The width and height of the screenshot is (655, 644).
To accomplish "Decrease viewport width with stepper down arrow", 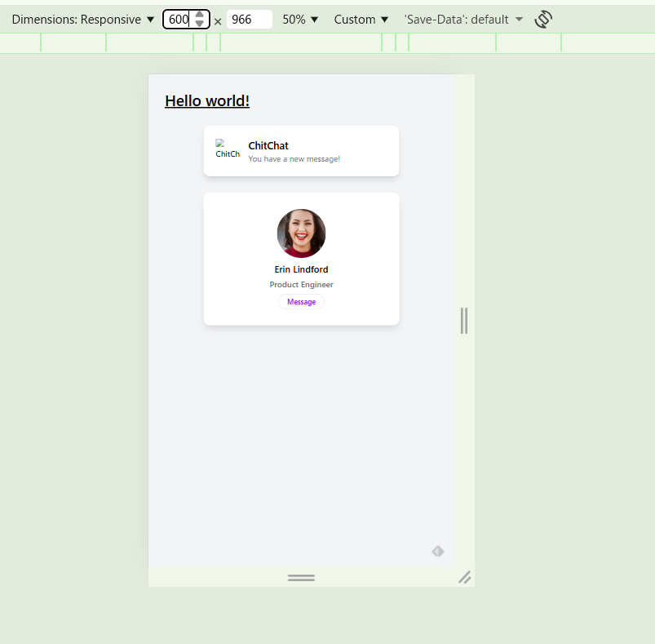I will tap(200, 24).
